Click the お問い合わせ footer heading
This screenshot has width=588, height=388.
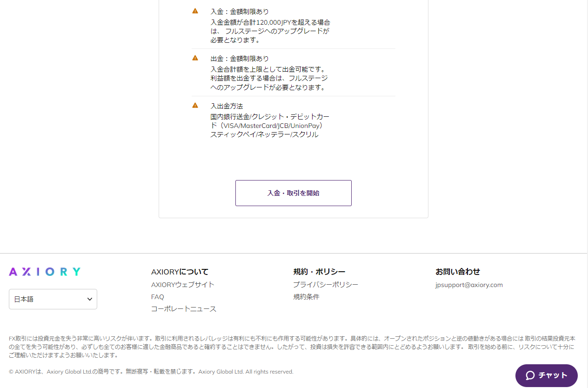tap(458, 272)
